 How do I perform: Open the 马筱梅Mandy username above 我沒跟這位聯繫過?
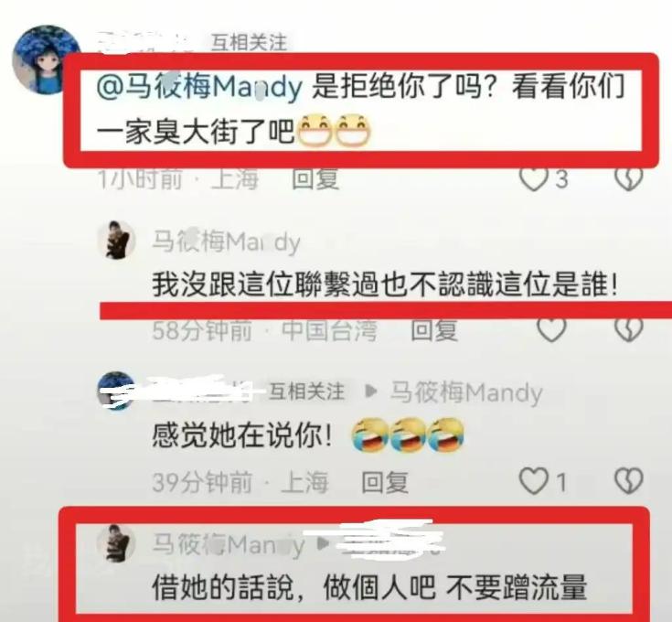pyautogui.click(x=227, y=241)
